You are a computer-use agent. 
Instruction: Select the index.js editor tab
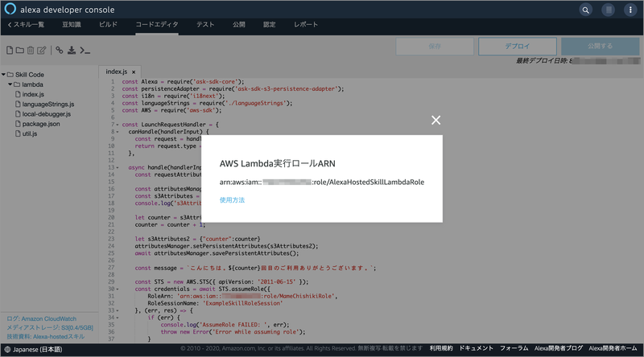click(x=116, y=72)
